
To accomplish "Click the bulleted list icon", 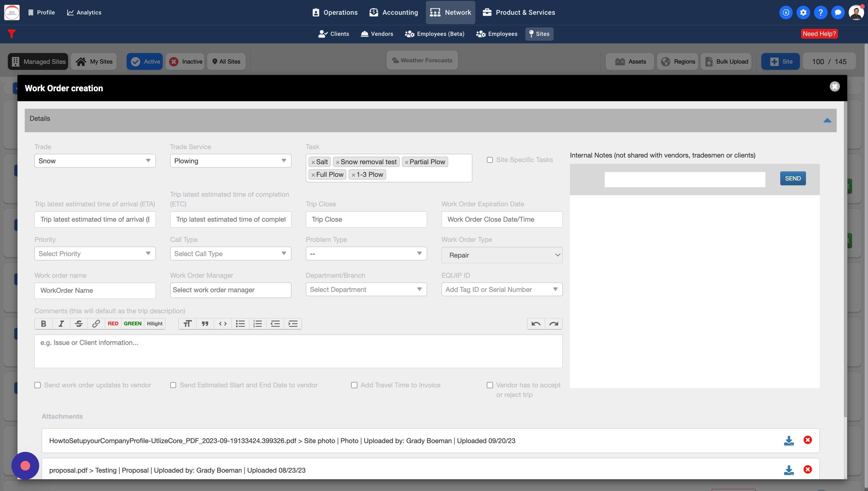I will point(240,324).
